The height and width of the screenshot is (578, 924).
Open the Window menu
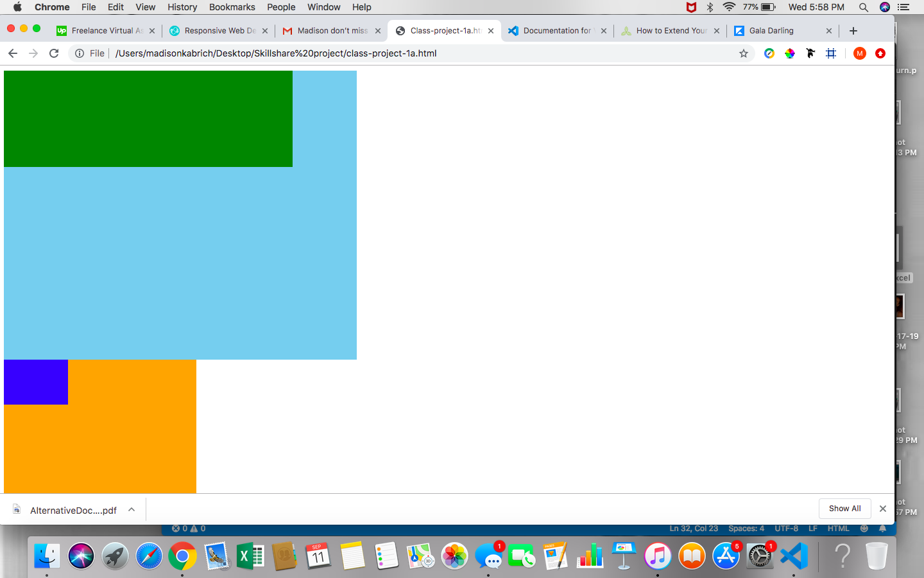coord(324,7)
